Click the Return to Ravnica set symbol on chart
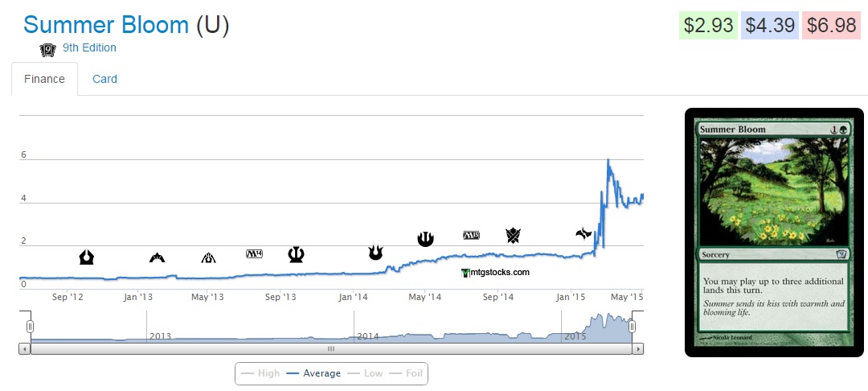 87,257
